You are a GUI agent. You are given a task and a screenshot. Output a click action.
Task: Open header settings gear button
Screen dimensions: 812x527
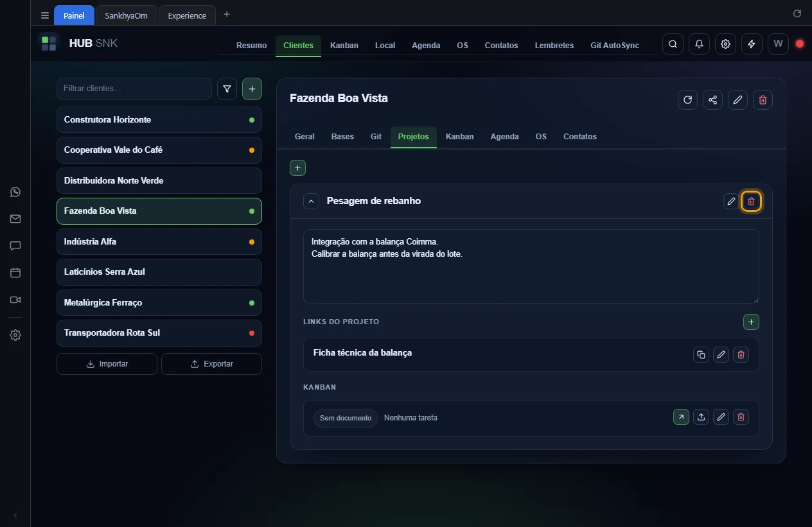click(725, 44)
